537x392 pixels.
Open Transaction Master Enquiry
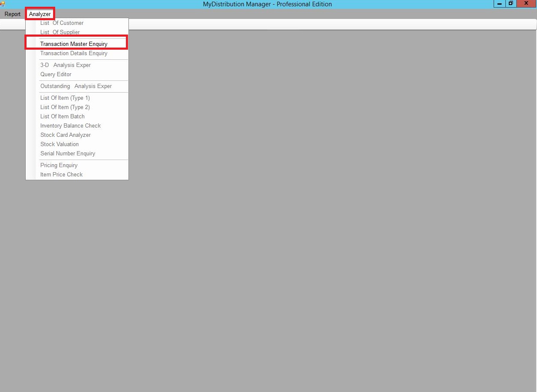(74, 44)
